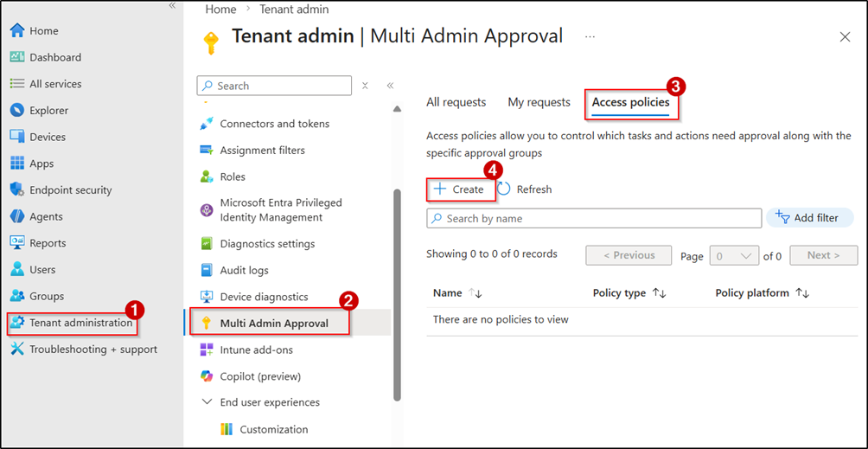Click the Copilot (preview) icon
Viewport: 868px width, 449px height.
click(x=207, y=376)
